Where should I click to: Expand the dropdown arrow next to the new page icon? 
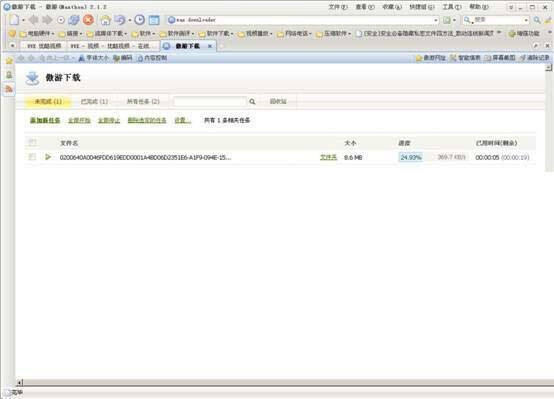click(23, 20)
